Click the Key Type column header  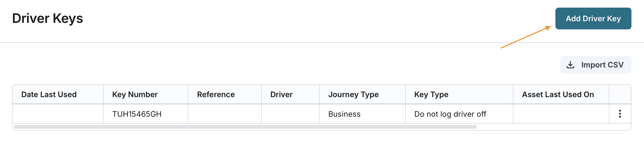[x=431, y=94]
